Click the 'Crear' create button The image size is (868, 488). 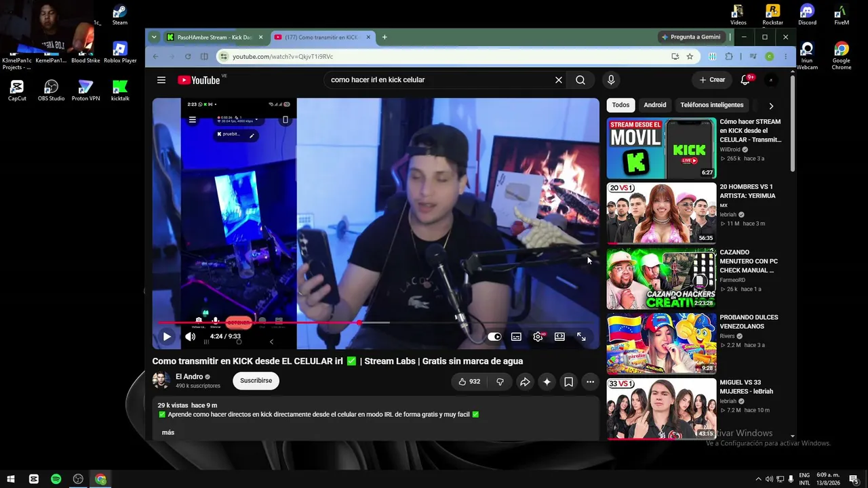[x=713, y=80]
